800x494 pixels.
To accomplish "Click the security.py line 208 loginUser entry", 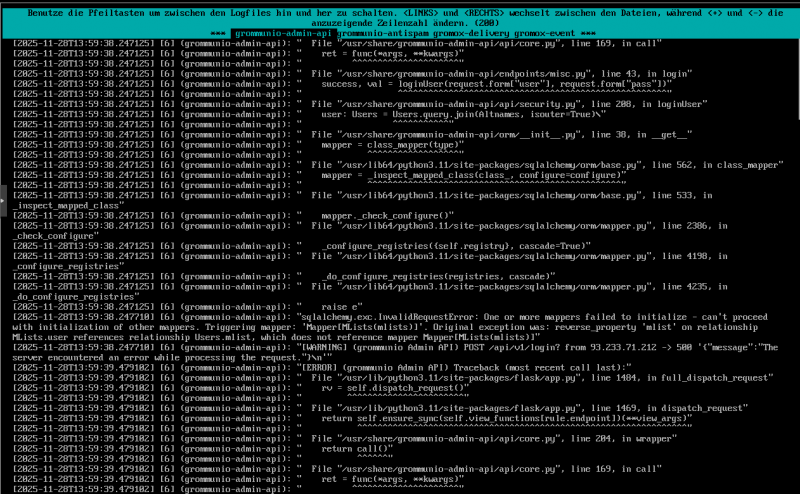I will pyautogui.click(x=500, y=103).
